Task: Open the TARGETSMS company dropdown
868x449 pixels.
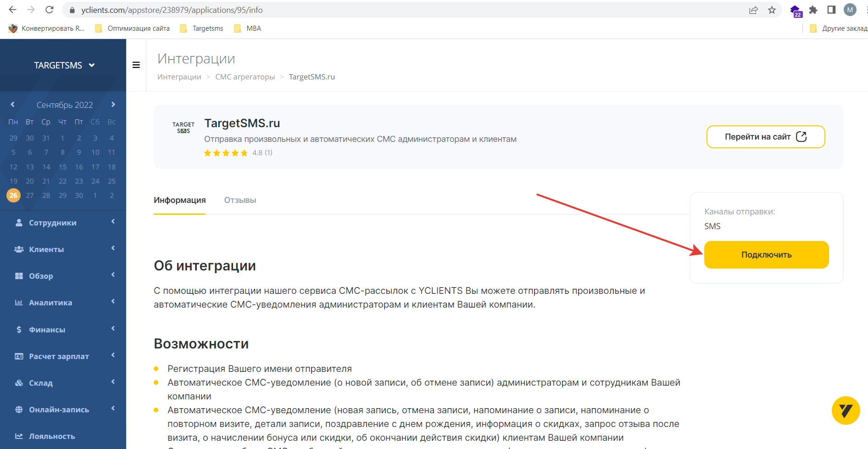Action: click(64, 65)
